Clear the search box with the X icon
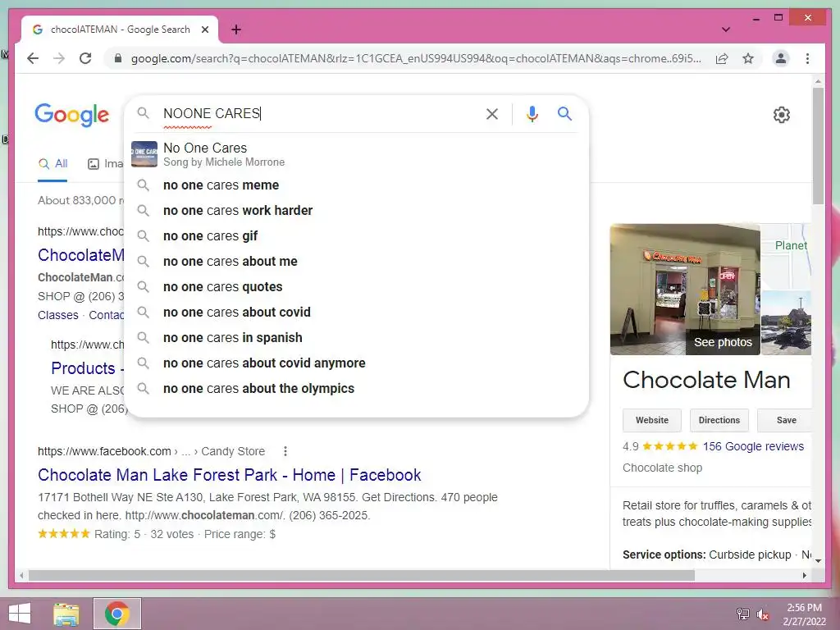The width and height of the screenshot is (840, 630). pyautogui.click(x=492, y=113)
